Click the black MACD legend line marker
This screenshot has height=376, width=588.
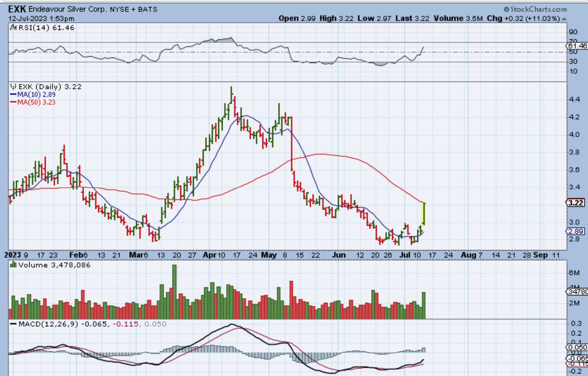point(13,324)
